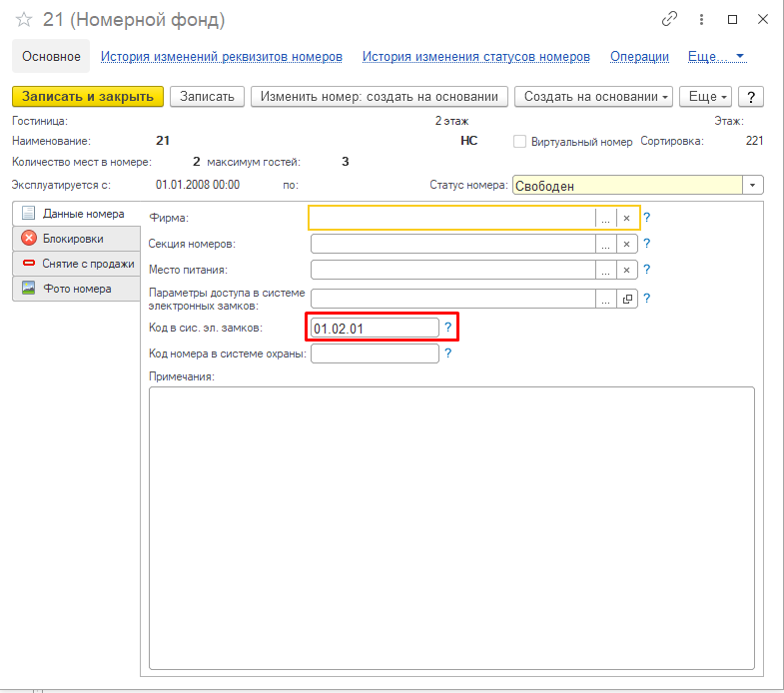Viewport: 784px width, 693px height.
Task: Expand the Статус номера dropdown arrow
Action: coord(752,186)
